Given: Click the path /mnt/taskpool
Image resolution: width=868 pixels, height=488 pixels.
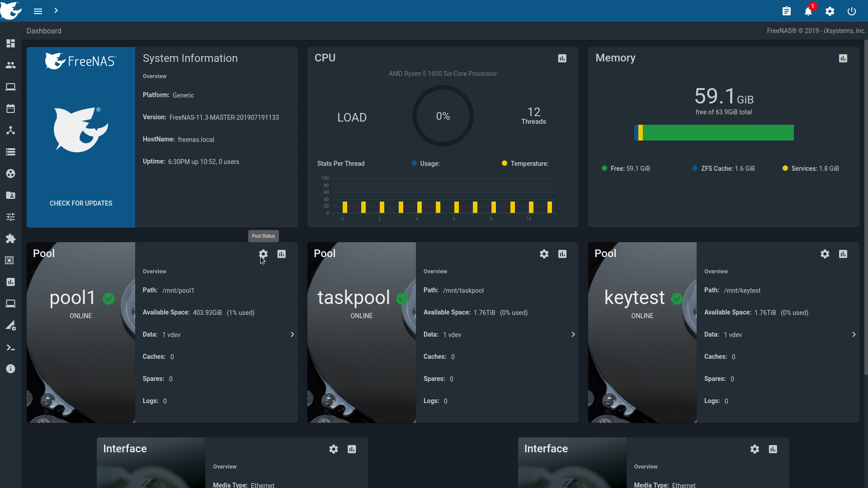Looking at the screenshot, I should (463, 291).
